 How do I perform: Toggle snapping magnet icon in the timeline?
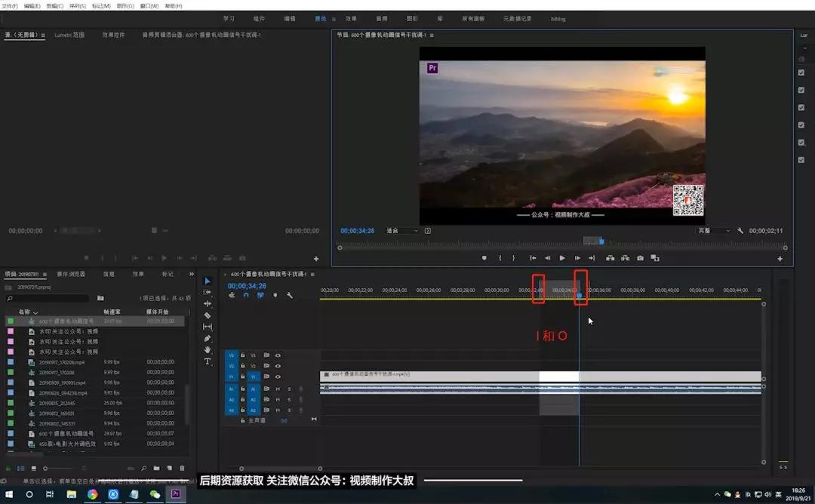pyautogui.click(x=246, y=296)
